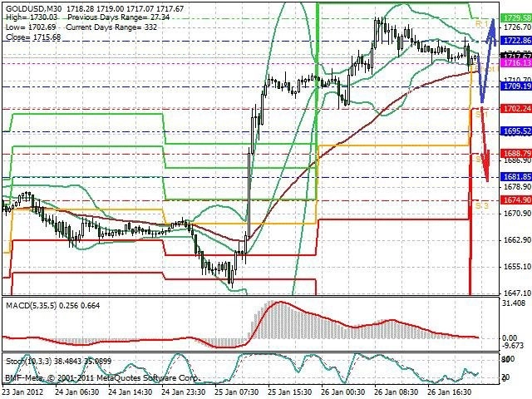Click the MACD(5,35,5) indicator label
Screen dimensions: 532x399
click(32, 306)
